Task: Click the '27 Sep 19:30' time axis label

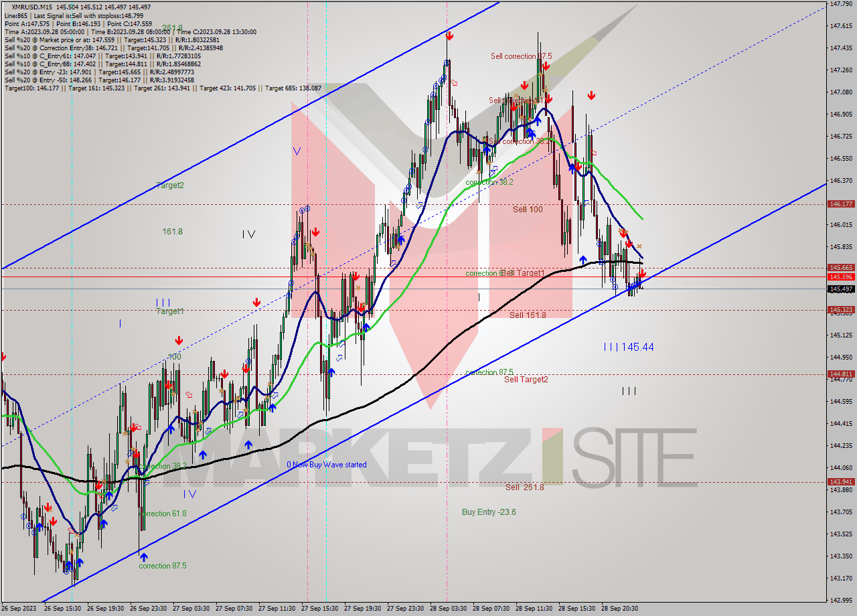Action: click(364, 609)
